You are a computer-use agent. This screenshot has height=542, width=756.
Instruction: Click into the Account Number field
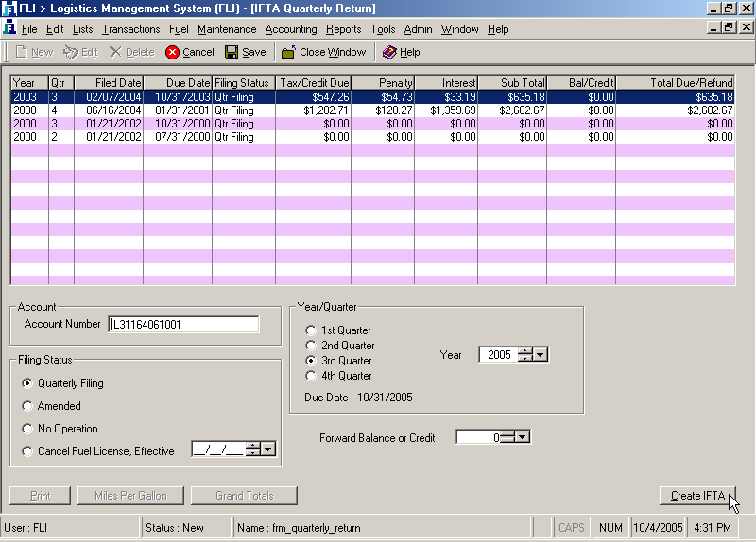click(183, 324)
